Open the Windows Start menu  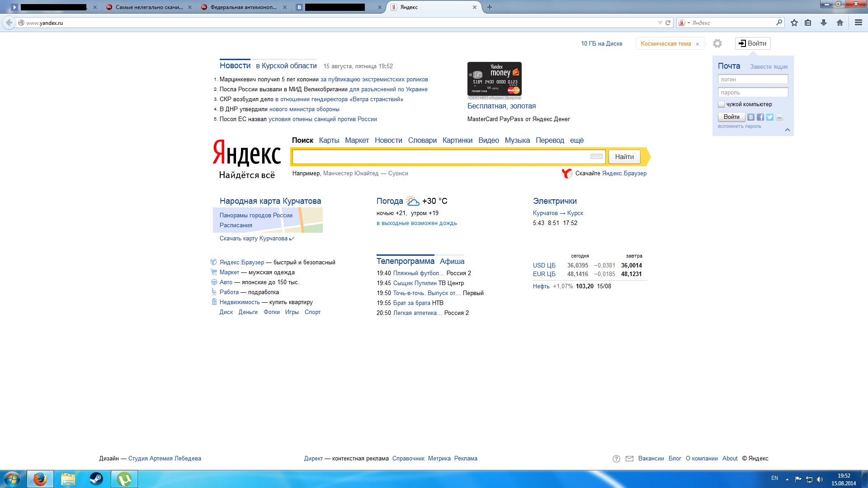pos(12,479)
